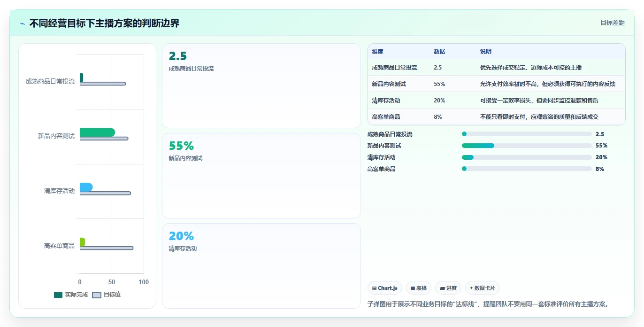Click the 高客单商品 progress bar
This screenshot has height=327, width=644.
tap(527, 169)
